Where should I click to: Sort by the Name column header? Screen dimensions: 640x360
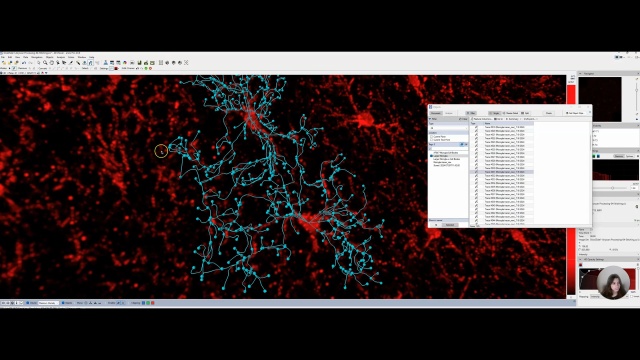point(509,123)
